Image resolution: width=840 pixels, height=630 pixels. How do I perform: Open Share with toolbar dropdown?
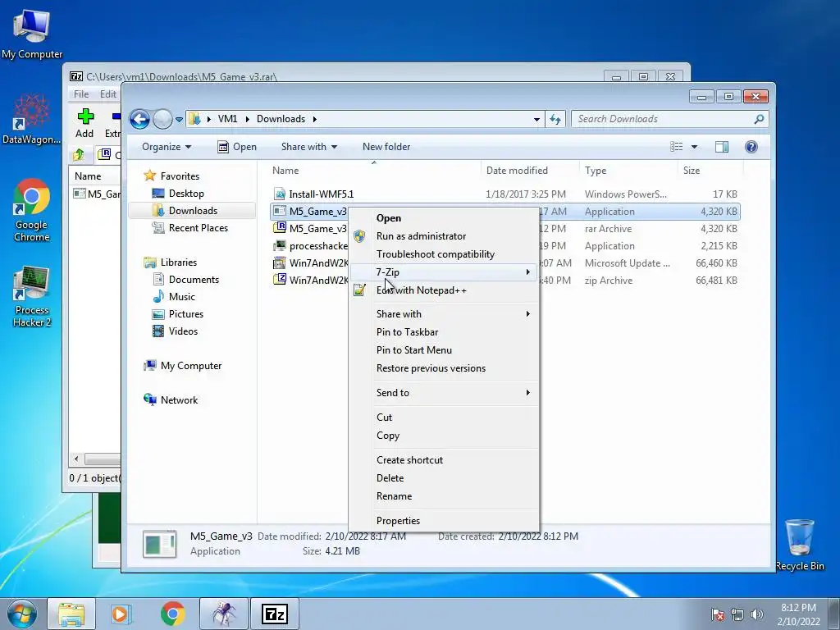coord(309,147)
